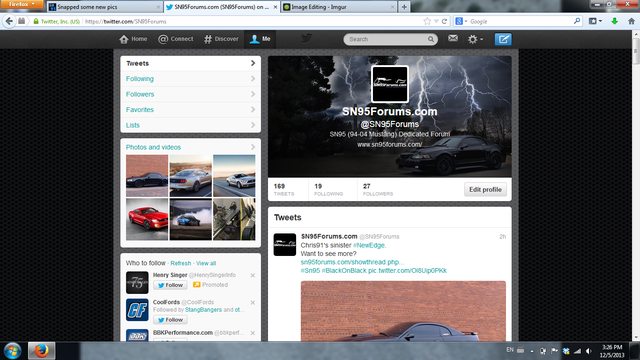Select the Me profile tab
Image resolution: width=640 pixels, height=360 pixels.
click(260, 39)
